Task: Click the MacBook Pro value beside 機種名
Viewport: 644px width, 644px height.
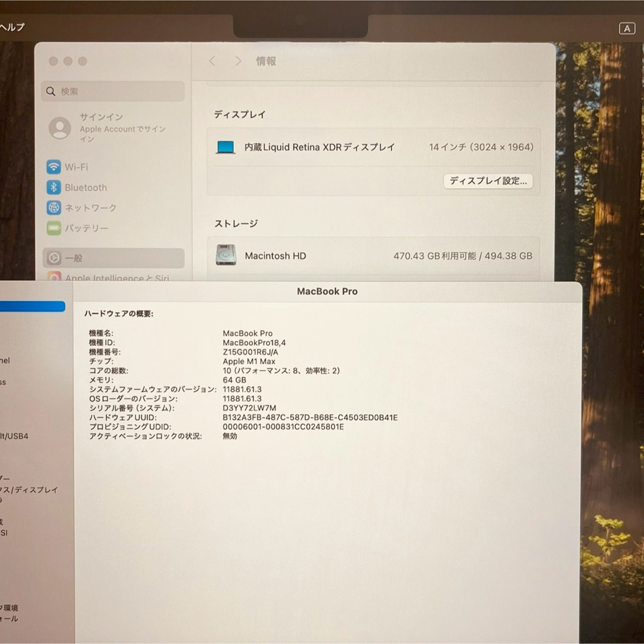Action: [247, 333]
